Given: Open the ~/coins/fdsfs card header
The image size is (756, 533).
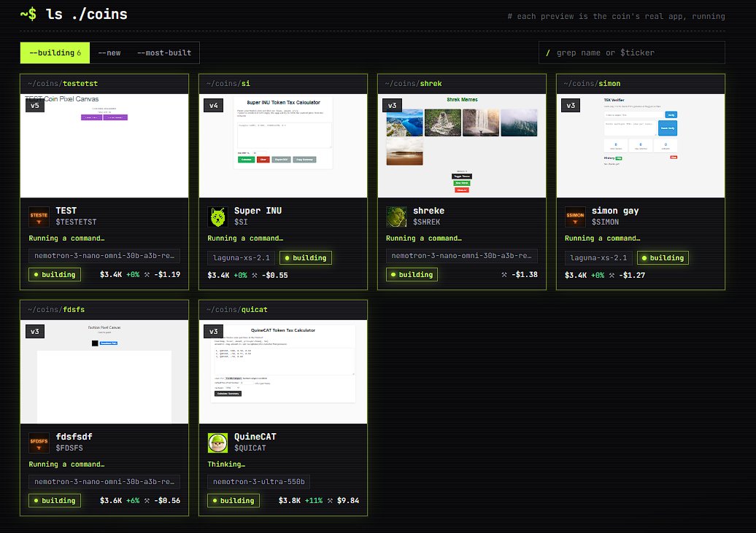Looking at the screenshot, I should 104,310.
